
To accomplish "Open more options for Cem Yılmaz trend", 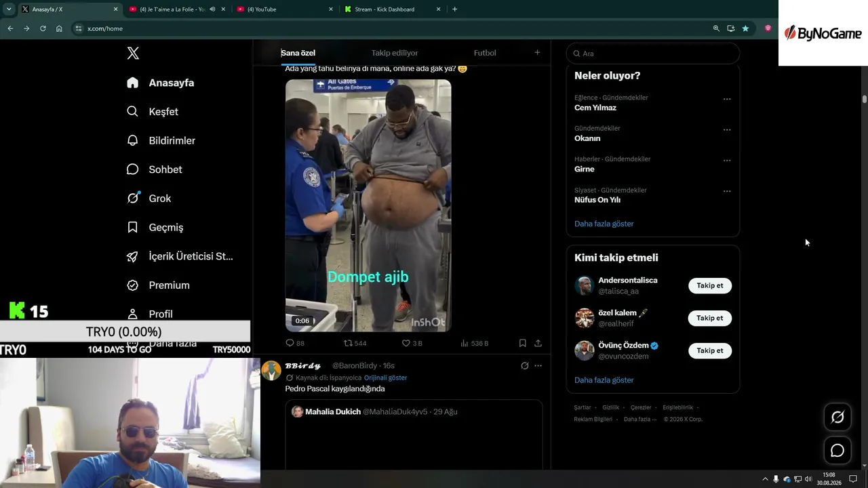I will coord(727,99).
